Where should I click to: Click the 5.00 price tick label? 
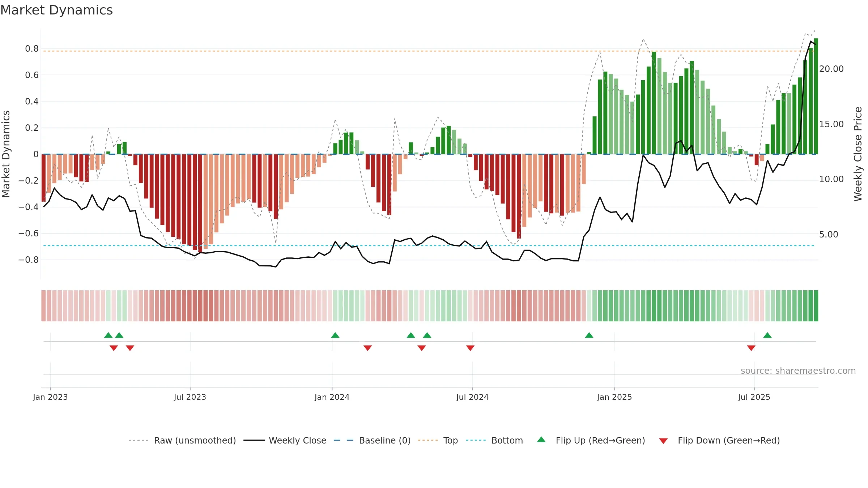pos(829,234)
